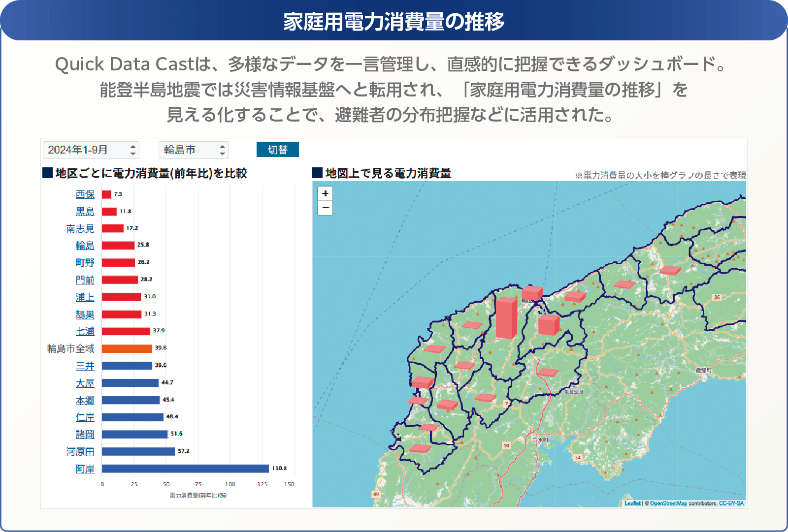
Task: Click the 家庭用電力消費量の推移 title banner
Action: 394,21
